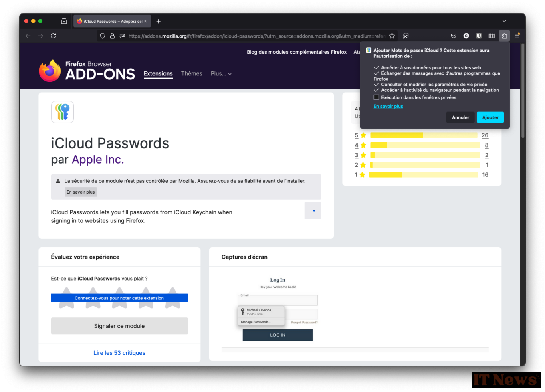Open the Extensions puzzle piece button

[504, 36]
